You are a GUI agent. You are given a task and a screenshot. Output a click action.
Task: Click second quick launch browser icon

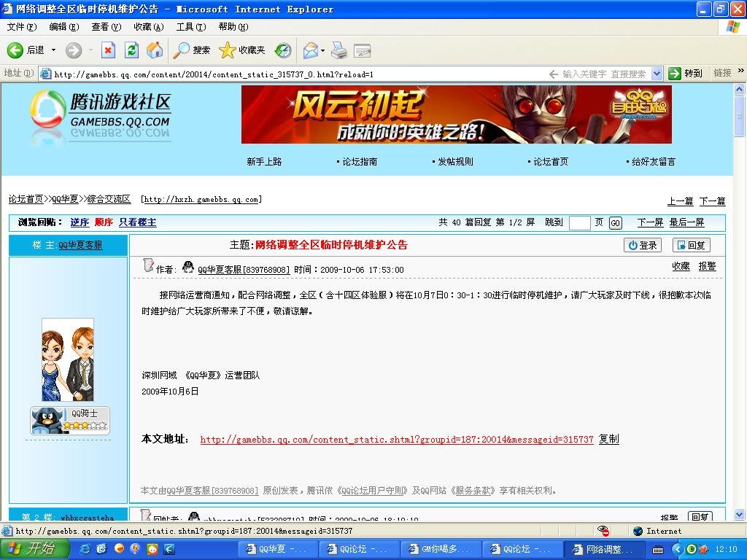point(101,549)
